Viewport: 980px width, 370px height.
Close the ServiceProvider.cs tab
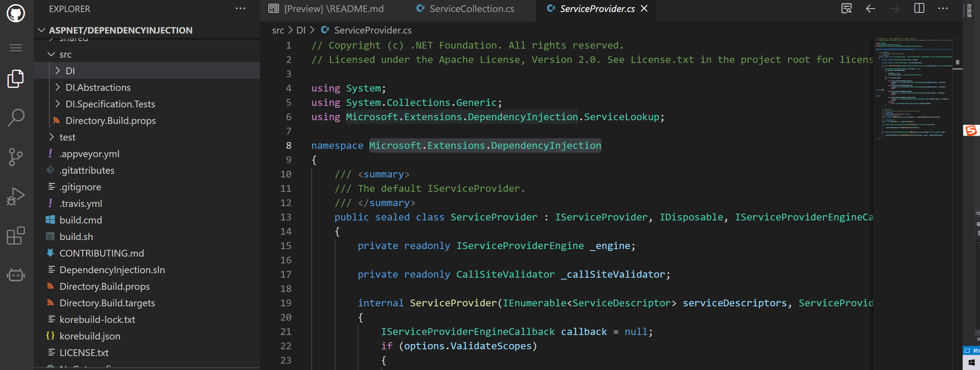[x=644, y=8]
